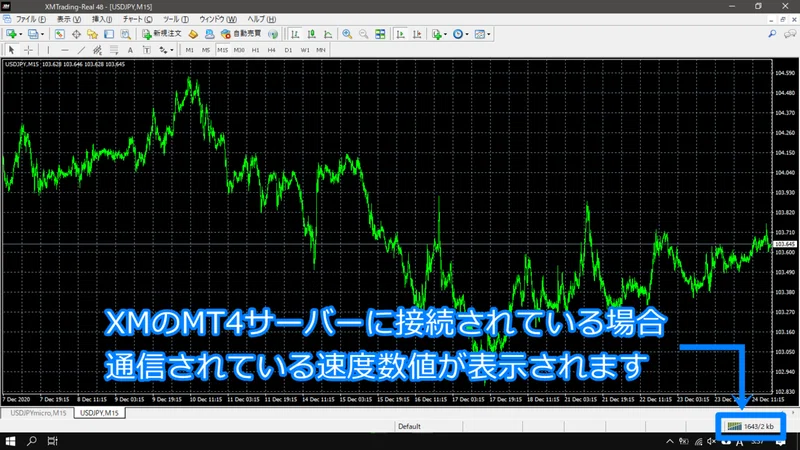The height and width of the screenshot is (450, 800).
Task: Open the ヘルプ menu
Action: tap(261, 19)
